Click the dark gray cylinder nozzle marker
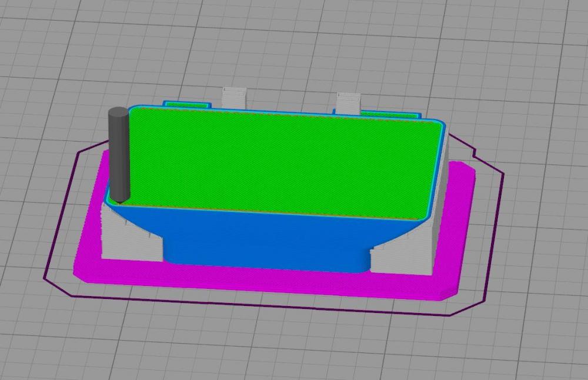The width and height of the screenshot is (588, 380). tap(119, 155)
